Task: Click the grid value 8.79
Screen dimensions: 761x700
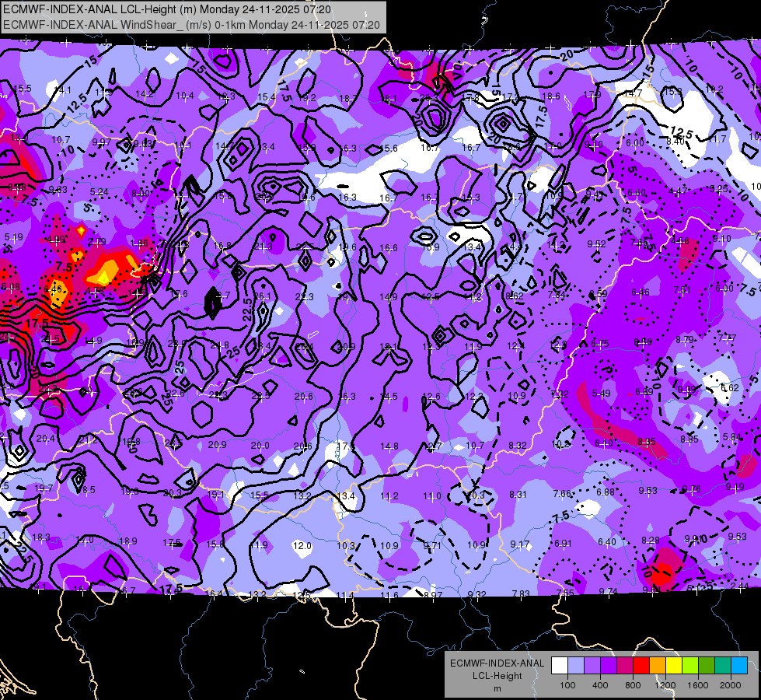Action: pyautogui.click(x=685, y=340)
